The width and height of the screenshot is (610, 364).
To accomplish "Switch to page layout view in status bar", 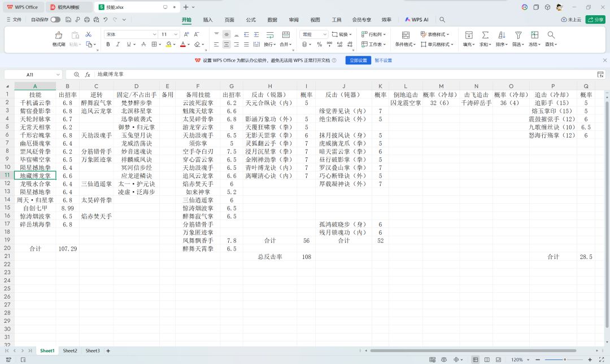I will point(487,359).
